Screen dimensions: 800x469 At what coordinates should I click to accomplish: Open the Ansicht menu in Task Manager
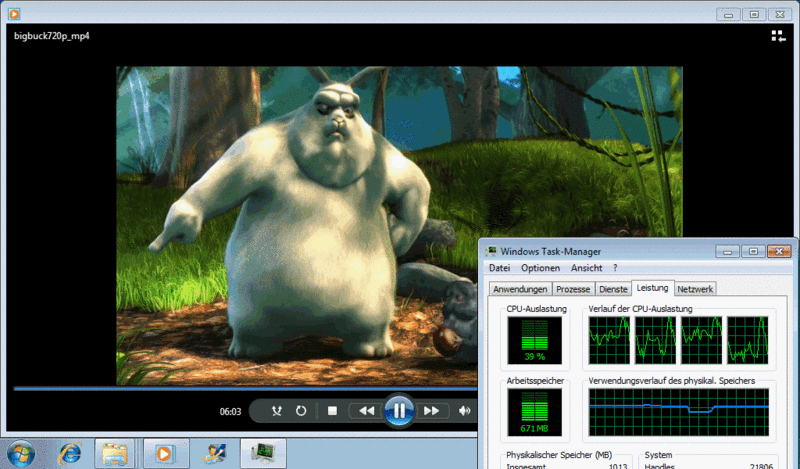pos(586,268)
